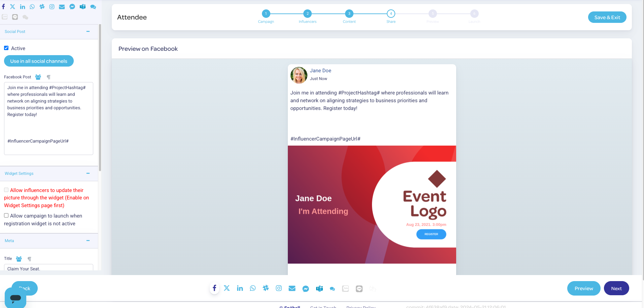
Task: Go to the Campaign step
Action: tap(266, 14)
